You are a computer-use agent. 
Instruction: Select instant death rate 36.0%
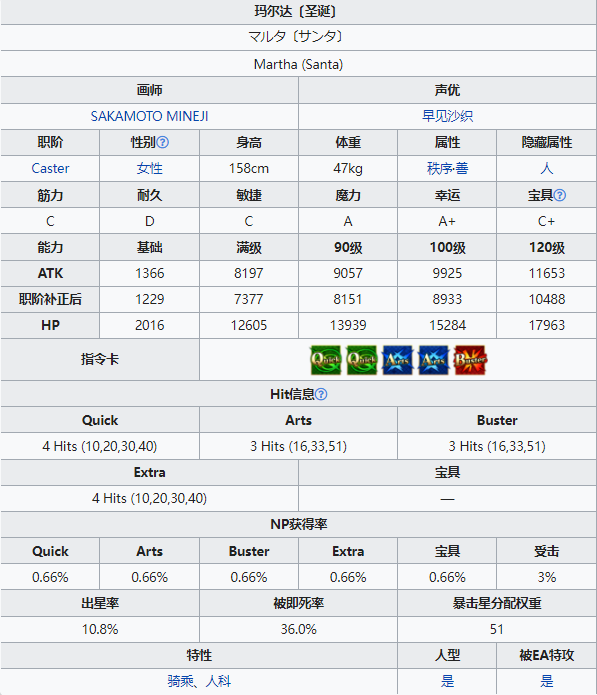298,629
